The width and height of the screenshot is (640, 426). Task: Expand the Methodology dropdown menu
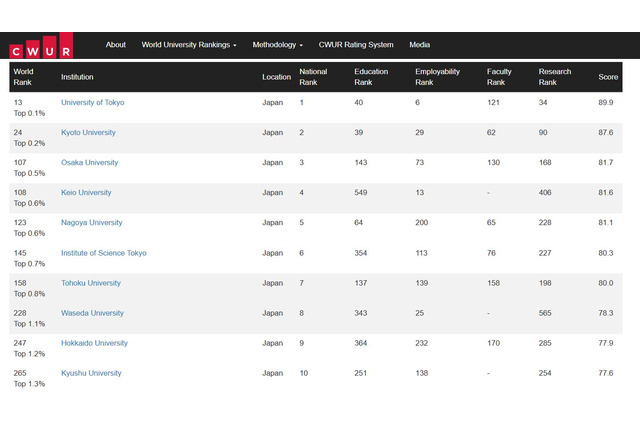click(x=278, y=45)
